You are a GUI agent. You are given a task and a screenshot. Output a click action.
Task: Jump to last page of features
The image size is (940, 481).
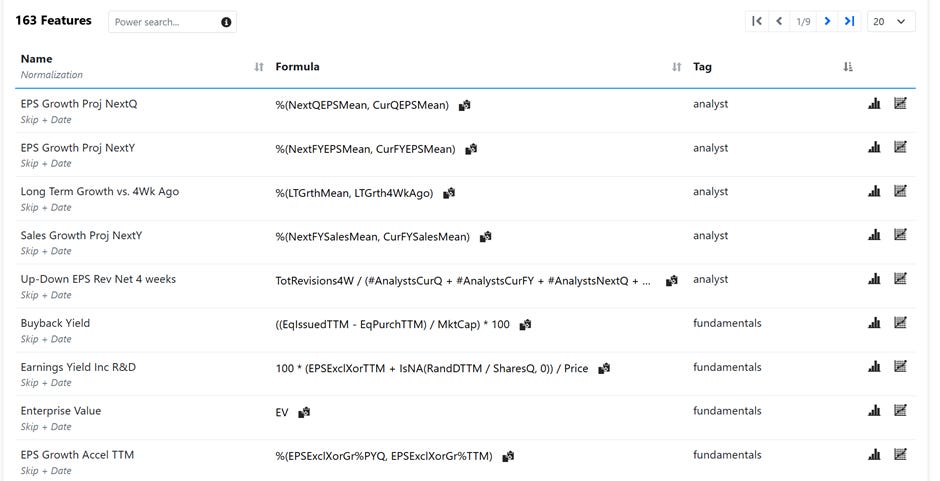click(849, 22)
